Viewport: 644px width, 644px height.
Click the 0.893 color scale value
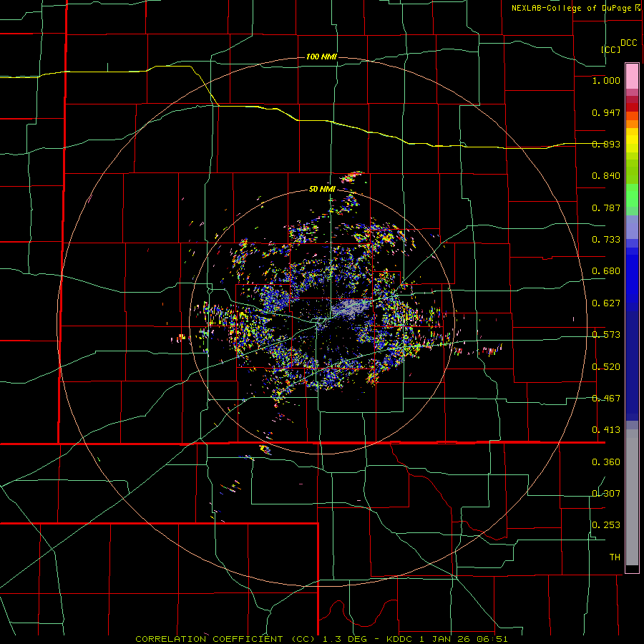[x=606, y=144]
